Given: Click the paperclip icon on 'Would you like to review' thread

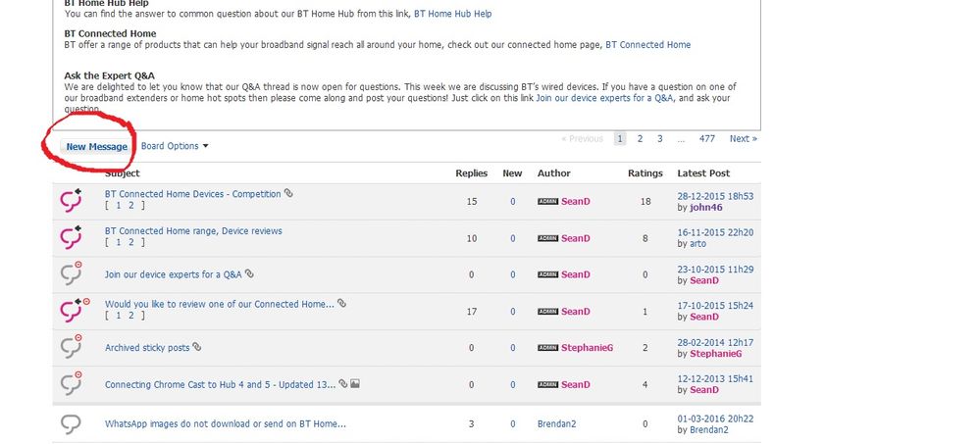Looking at the screenshot, I should (x=341, y=304).
